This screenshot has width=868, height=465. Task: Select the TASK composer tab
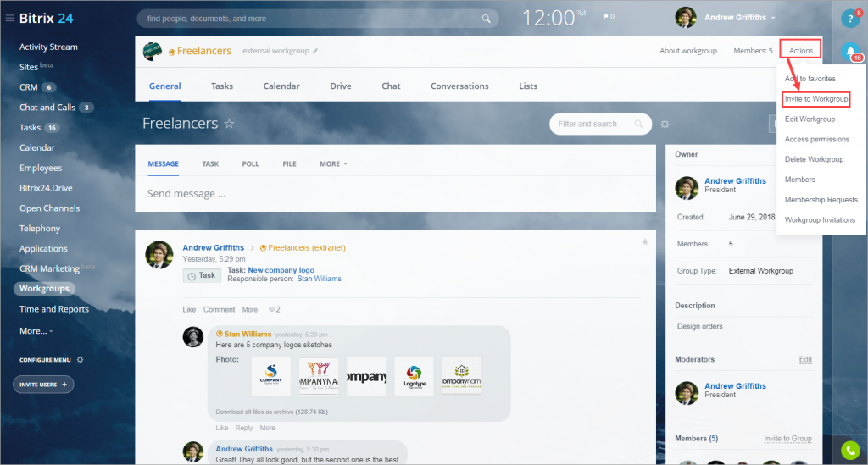click(x=210, y=163)
